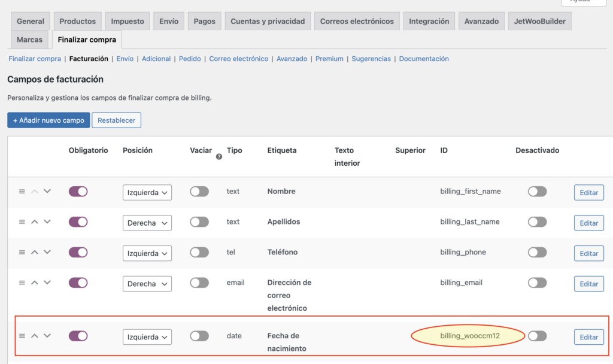Open Posición dropdown for Nombre row
The image size is (613, 364).
coord(147,193)
